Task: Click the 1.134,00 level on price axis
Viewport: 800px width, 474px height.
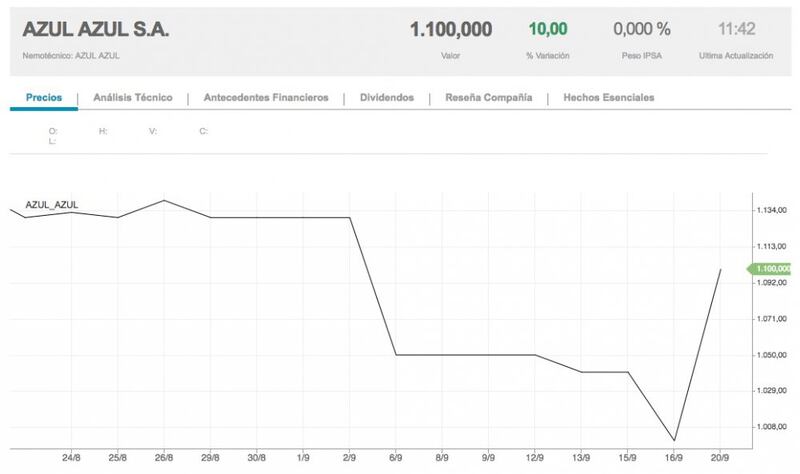Action: (773, 210)
